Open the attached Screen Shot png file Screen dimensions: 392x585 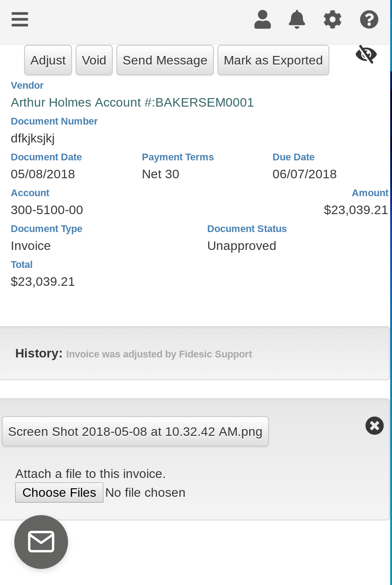pyautogui.click(x=135, y=431)
